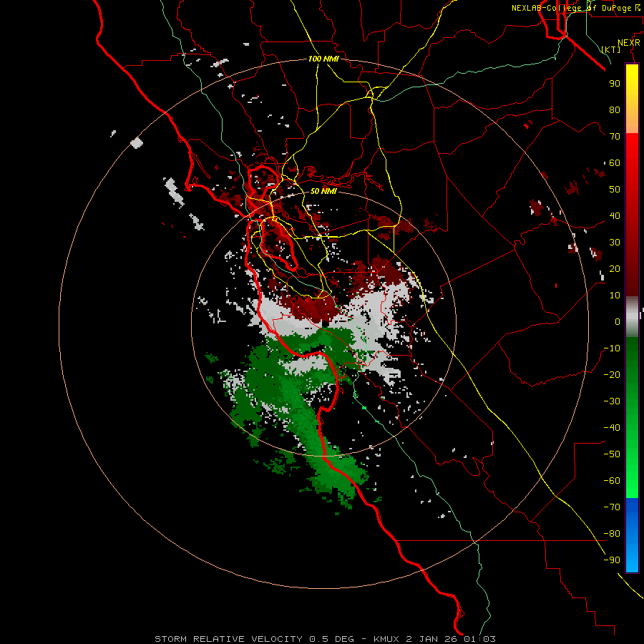Select the 60 value on the velocity scale
This screenshot has height=644, width=644.
pos(615,162)
